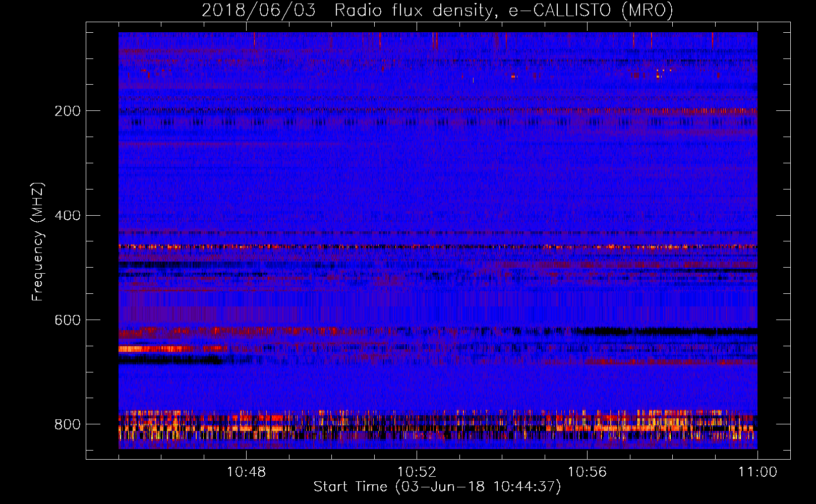
Task: Click the 600 frequency tick label
Action: (x=68, y=321)
